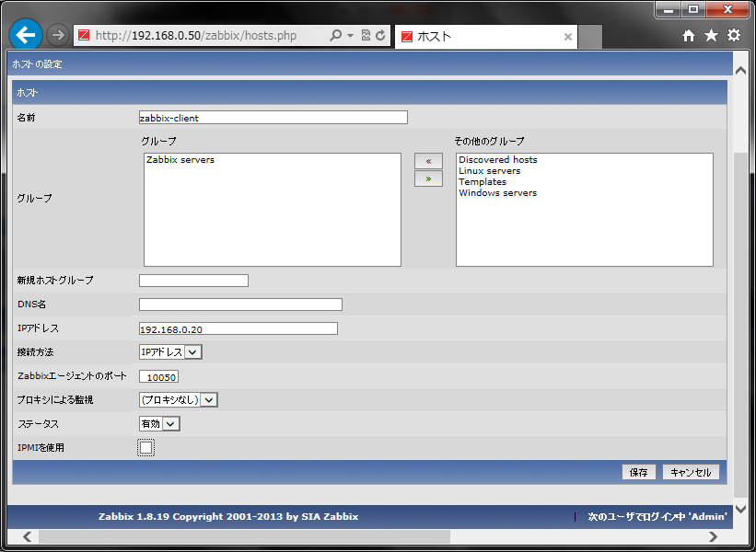Open the address bar dropdown arrow
The height and width of the screenshot is (552, 756).
[x=351, y=36]
